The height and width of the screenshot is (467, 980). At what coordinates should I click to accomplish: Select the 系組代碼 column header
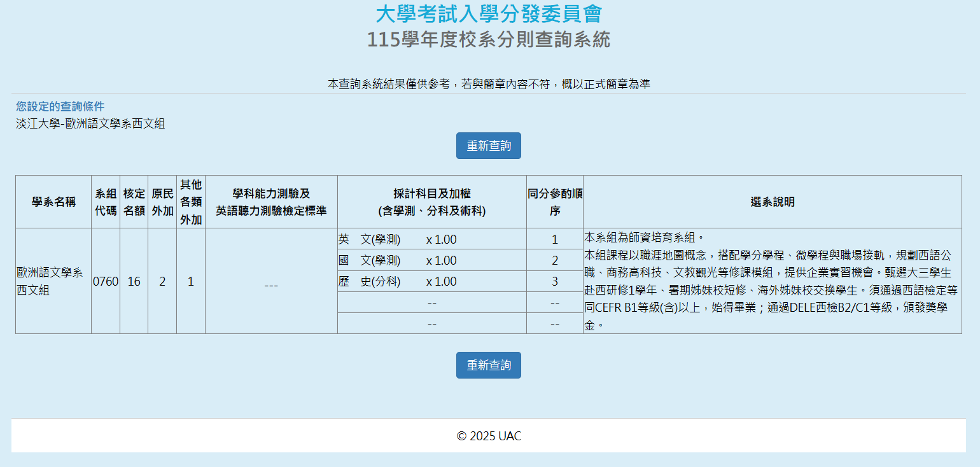[x=106, y=202]
